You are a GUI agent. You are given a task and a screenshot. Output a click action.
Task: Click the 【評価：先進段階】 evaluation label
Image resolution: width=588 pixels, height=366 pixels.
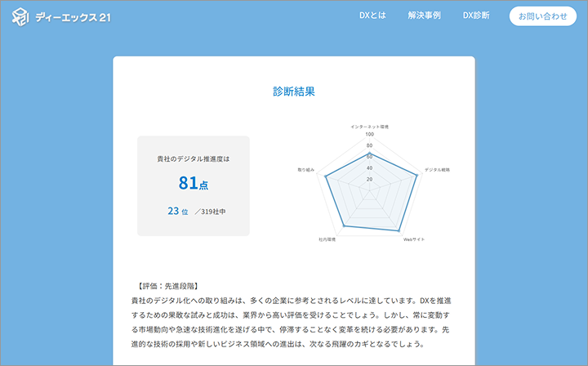coord(163,287)
